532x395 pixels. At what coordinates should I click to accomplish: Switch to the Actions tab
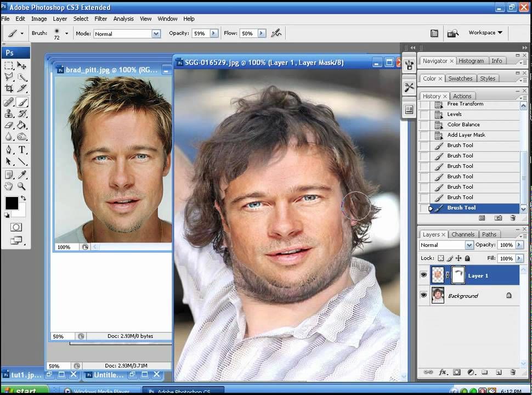click(x=462, y=96)
